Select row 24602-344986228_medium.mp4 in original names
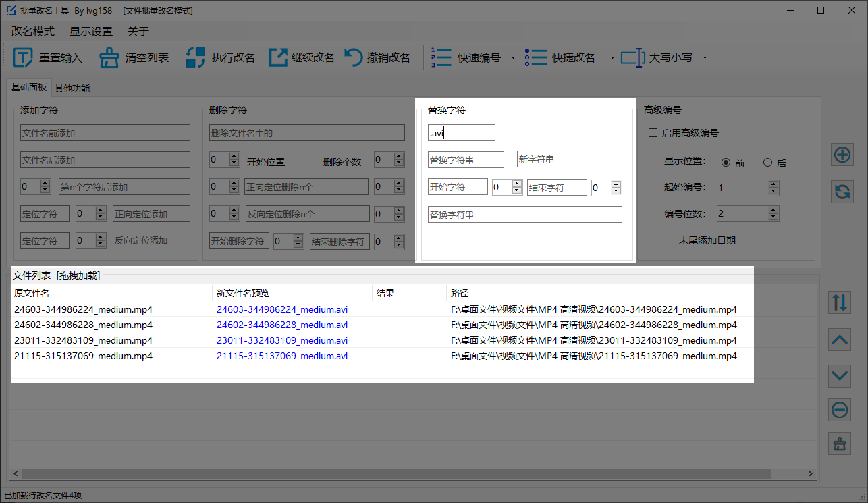This screenshot has width=868, height=503. coord(83,325)
